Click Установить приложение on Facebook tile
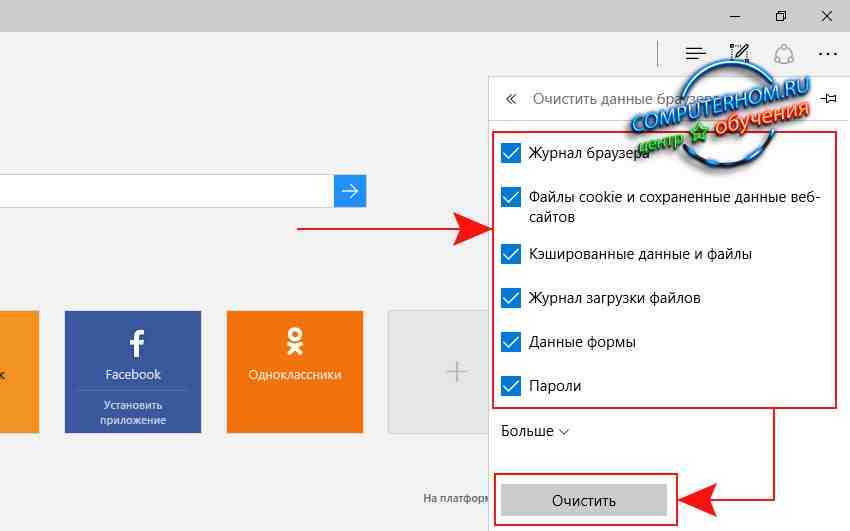The height and width of the screenshot is (531, 850). pyautogui.click(x=133, y=413)
